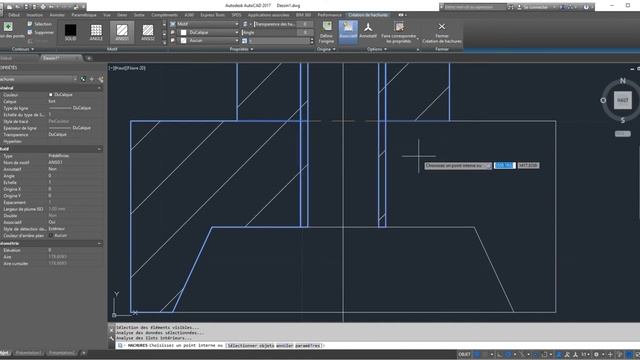Open the Applications associées ribbon tab
The height and width of the screenshot is (360, 640).
(268, 15)
